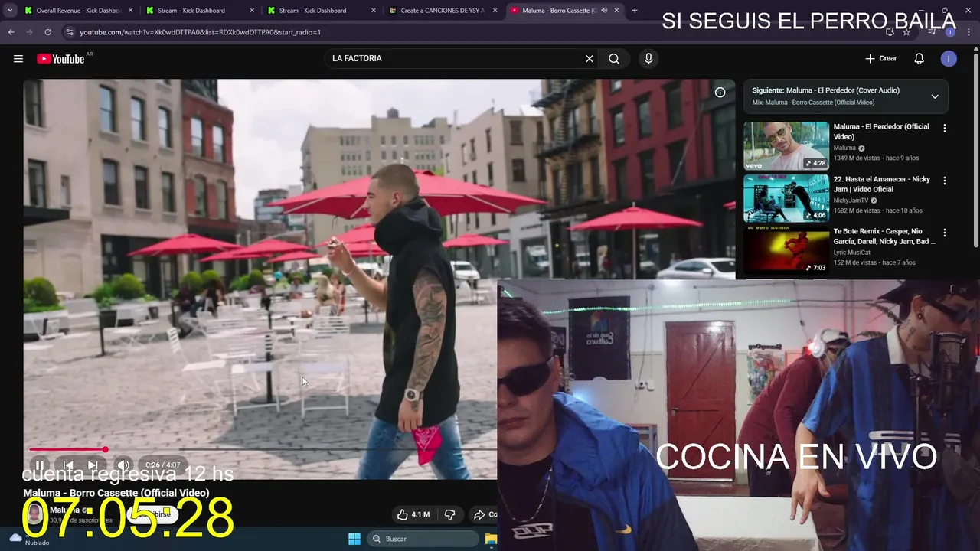The width and height of the screenshot is (980, 551).
Task: Open the YouTube hamburger guide menu
Action: pyautogui.click(x=18, y=59)
